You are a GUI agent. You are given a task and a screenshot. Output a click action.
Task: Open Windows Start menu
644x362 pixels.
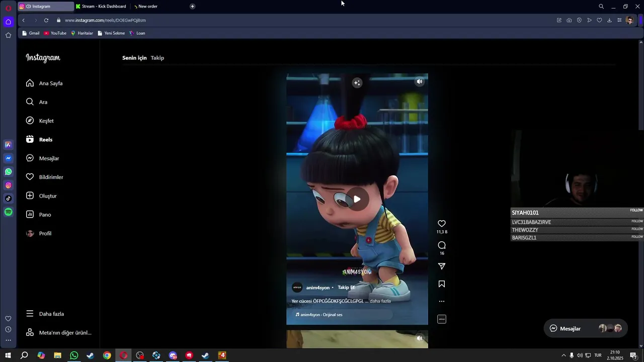click(8, 355)
